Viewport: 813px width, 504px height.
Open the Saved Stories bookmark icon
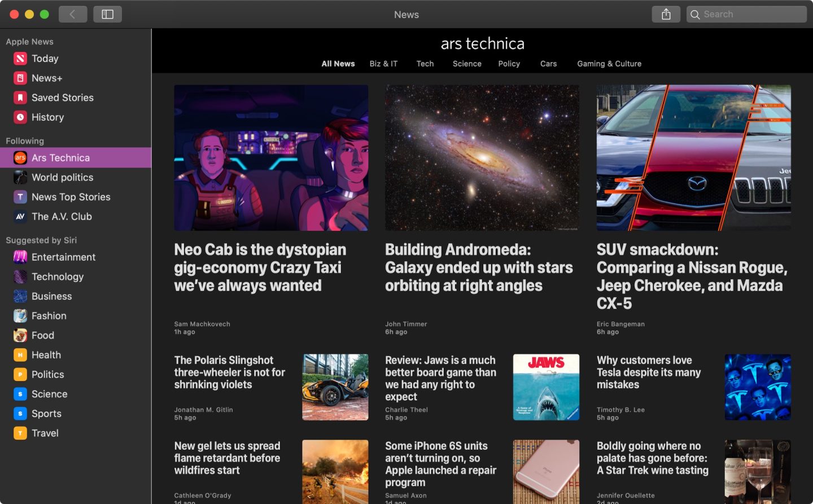tap(20, 98)
